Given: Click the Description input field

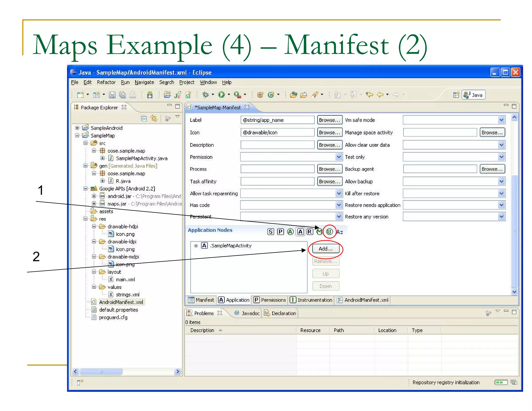Looking at the screenshot, I should [x=277, y=145].
